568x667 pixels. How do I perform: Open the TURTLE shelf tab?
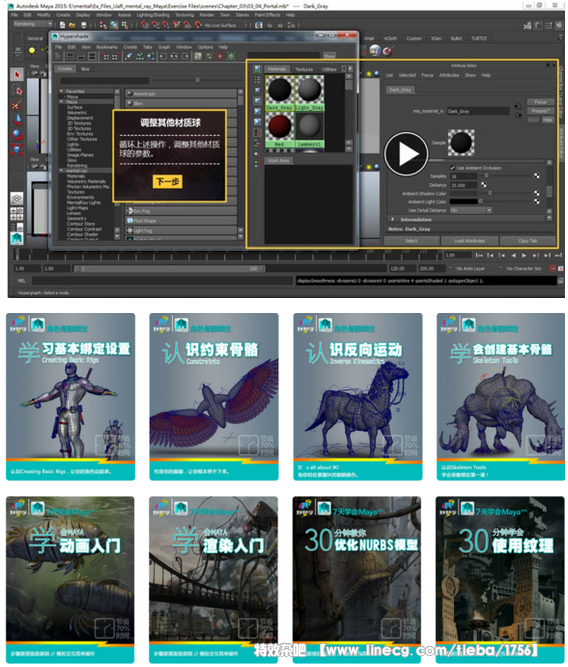[479, 38]
